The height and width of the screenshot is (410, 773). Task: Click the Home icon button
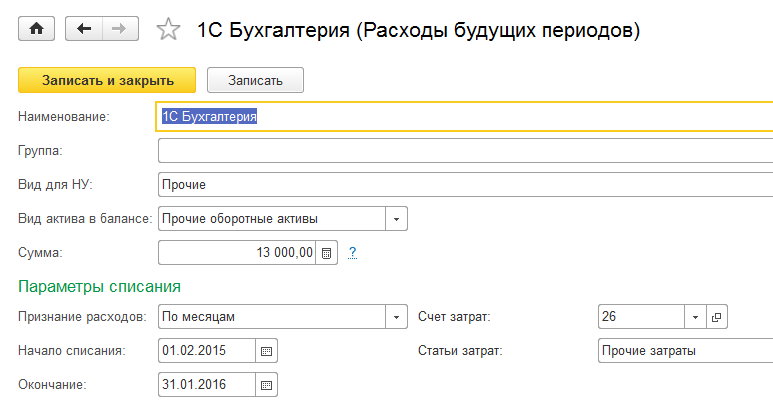click(37, 30)
